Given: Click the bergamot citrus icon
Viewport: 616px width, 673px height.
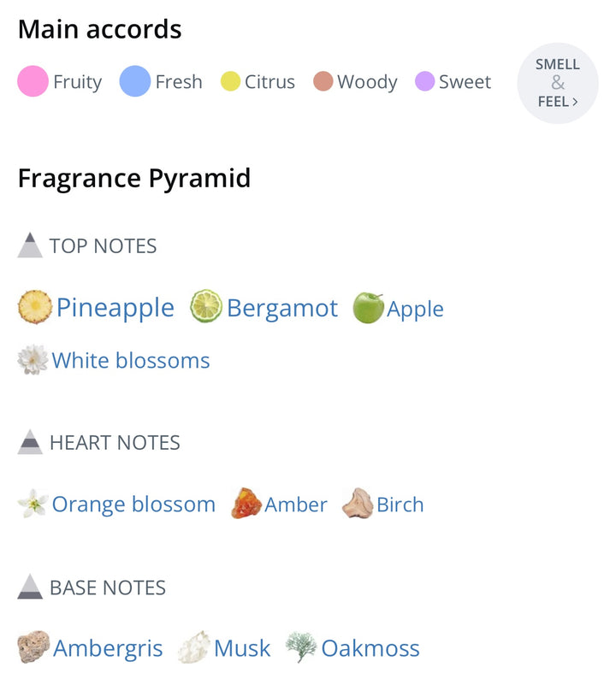Looking at the screenshot, I should pyautogui.click(x=206, y=306).
